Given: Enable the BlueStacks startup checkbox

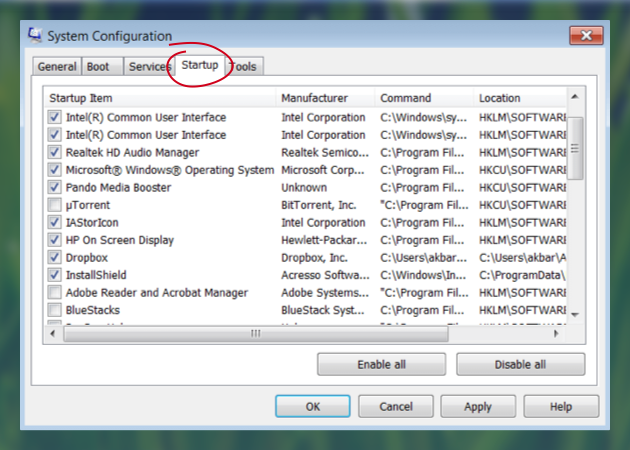Looking at the screenshot, I should 54,310.
